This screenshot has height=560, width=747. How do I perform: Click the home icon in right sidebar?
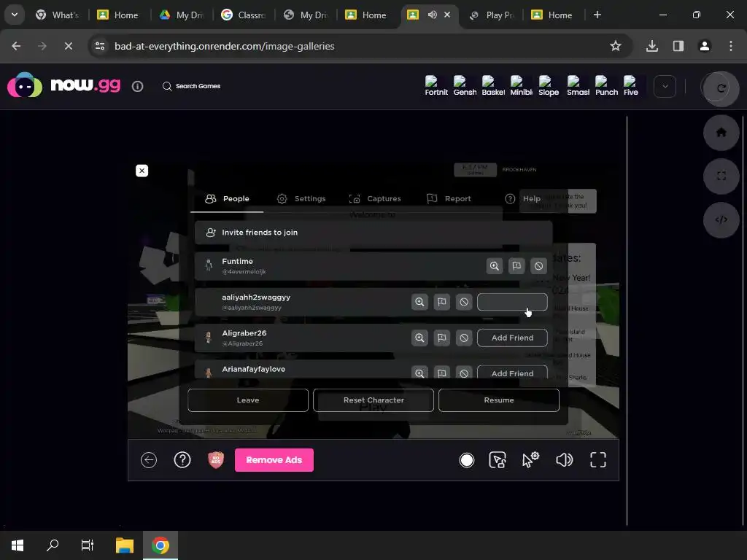coord(721,133)
